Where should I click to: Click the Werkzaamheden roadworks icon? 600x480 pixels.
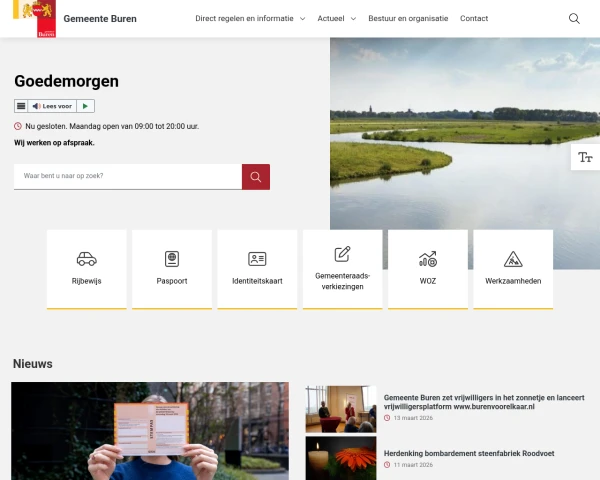(513, 259)
